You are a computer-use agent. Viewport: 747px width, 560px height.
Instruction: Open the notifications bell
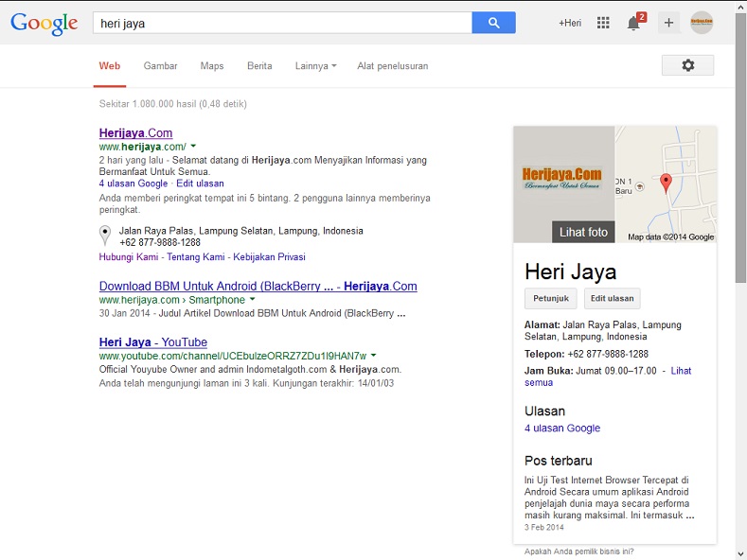coord(633,24)
